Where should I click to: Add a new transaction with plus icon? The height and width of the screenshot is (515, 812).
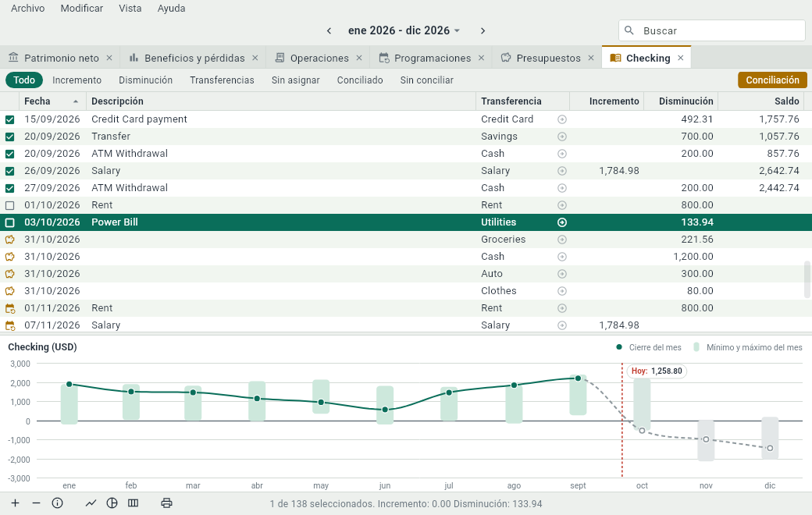point(16,503)
